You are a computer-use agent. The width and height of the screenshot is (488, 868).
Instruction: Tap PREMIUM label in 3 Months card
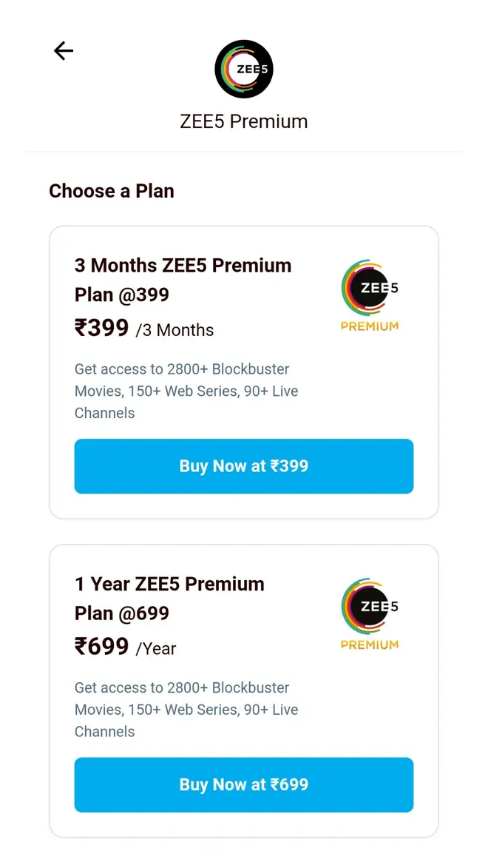click(370, 326)
